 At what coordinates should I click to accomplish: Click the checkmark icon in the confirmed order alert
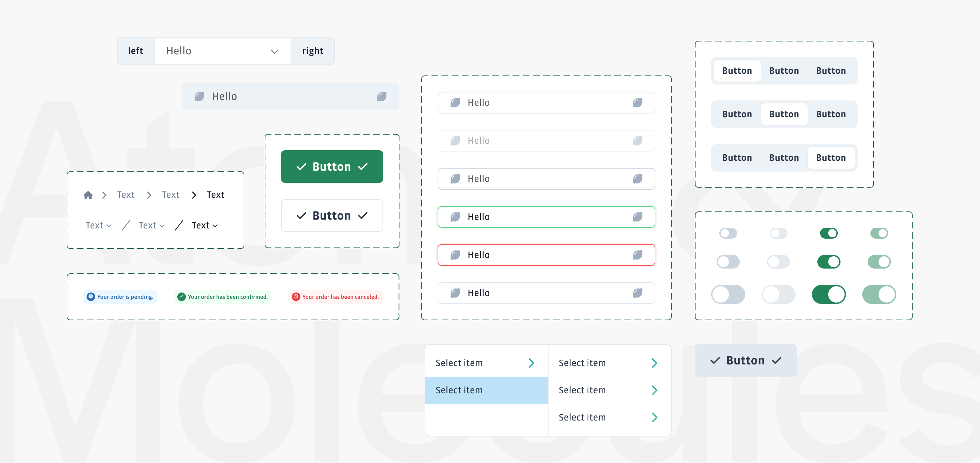(181, 297)
